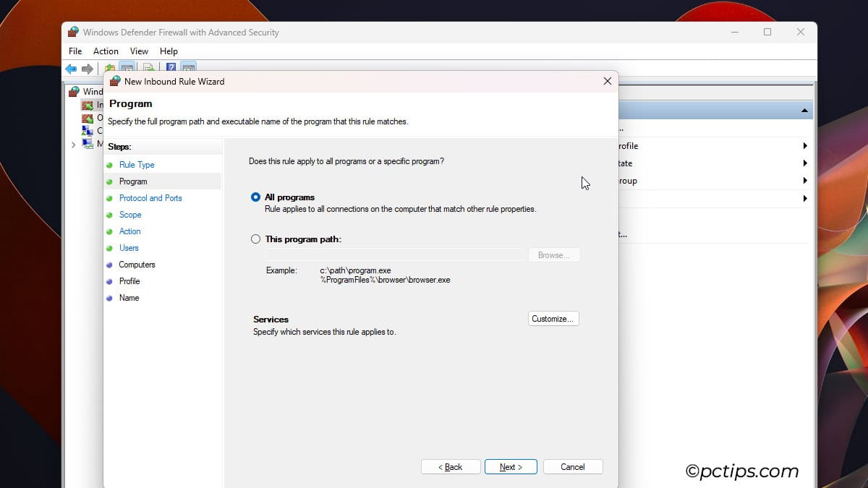
Task: Click inside the program path text field
Action: [x=394, y=254]
